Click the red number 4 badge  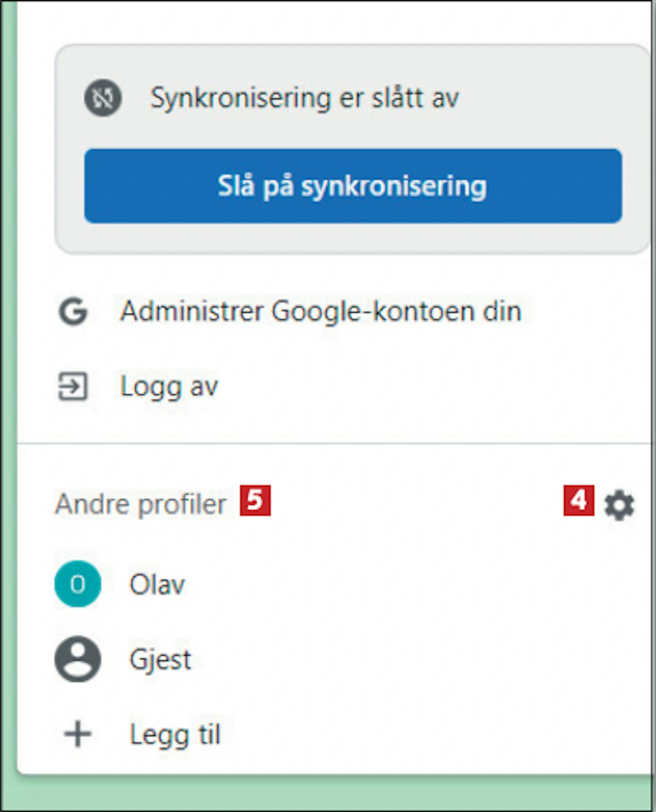(579, 500)
